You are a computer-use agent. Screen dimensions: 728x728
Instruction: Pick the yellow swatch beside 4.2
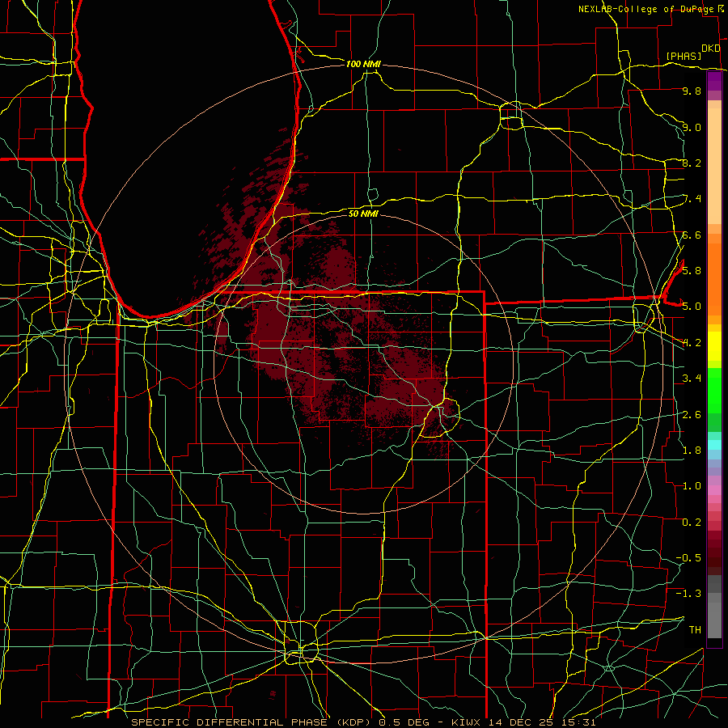coord(714,346)
